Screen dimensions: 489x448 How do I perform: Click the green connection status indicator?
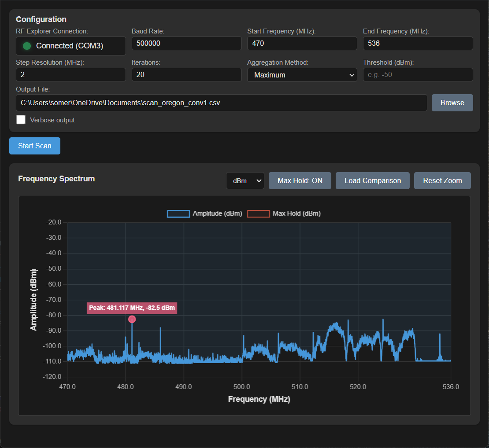27,46
